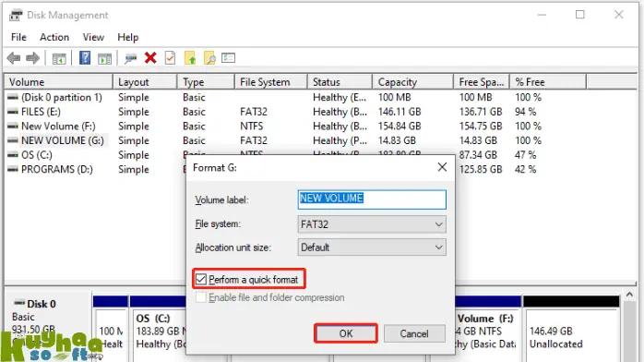Expand the Allocation unit size dropdown
644x362 pixels.
pyautogui.click(x=372, y=247)
